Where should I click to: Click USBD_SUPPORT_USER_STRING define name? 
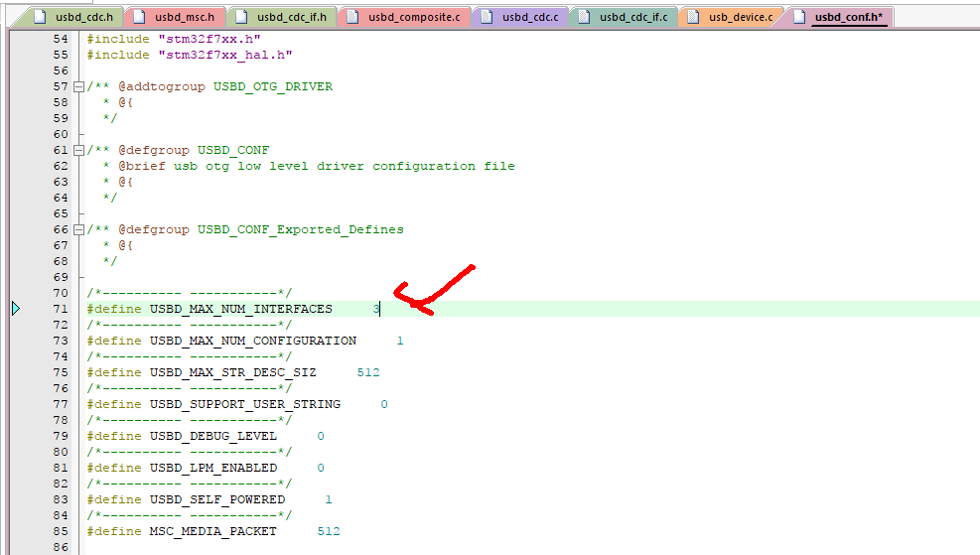coord(245,404)
